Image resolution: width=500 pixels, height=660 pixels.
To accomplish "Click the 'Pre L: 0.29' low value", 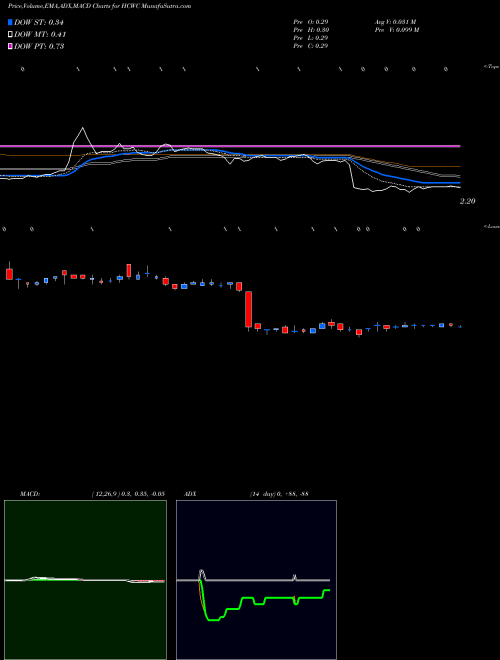I will coord(311,38).
